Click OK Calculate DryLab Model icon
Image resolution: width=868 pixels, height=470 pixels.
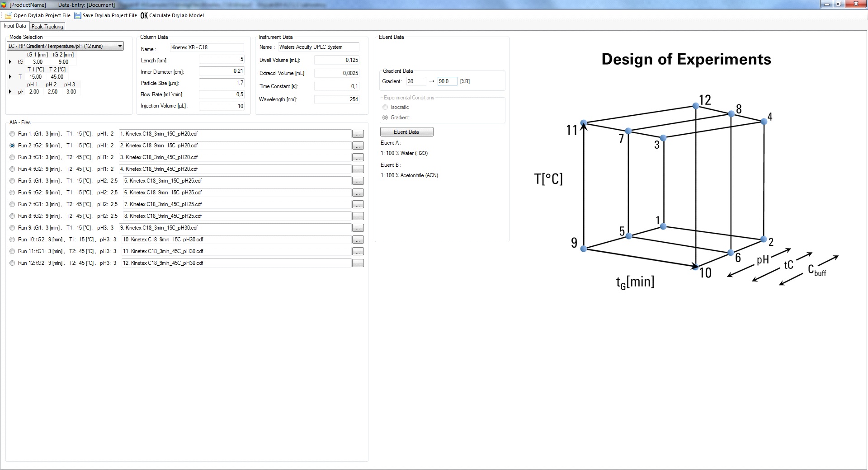[x=144, y=15]
